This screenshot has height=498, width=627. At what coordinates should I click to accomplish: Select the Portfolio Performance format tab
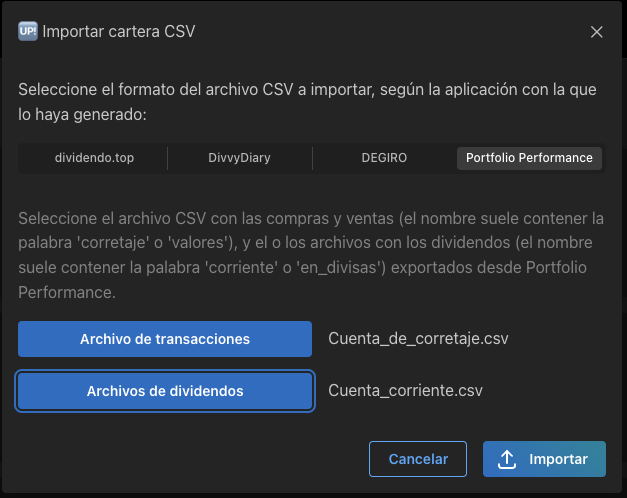click(529, 158)
